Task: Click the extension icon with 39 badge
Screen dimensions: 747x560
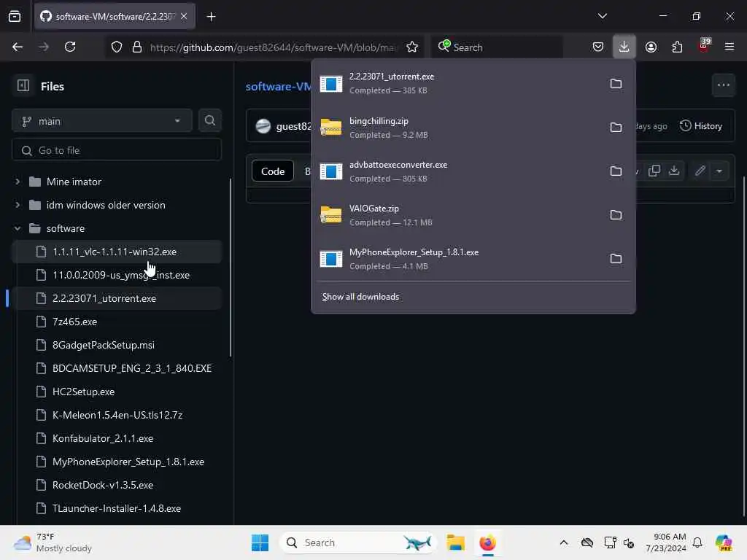Action: coord(704,46)
